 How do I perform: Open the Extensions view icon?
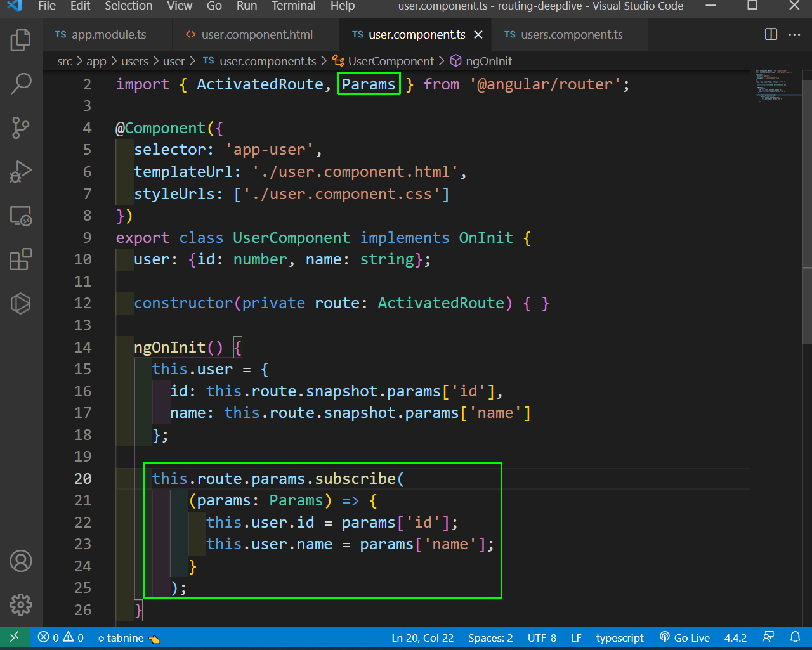click(20, 259)
